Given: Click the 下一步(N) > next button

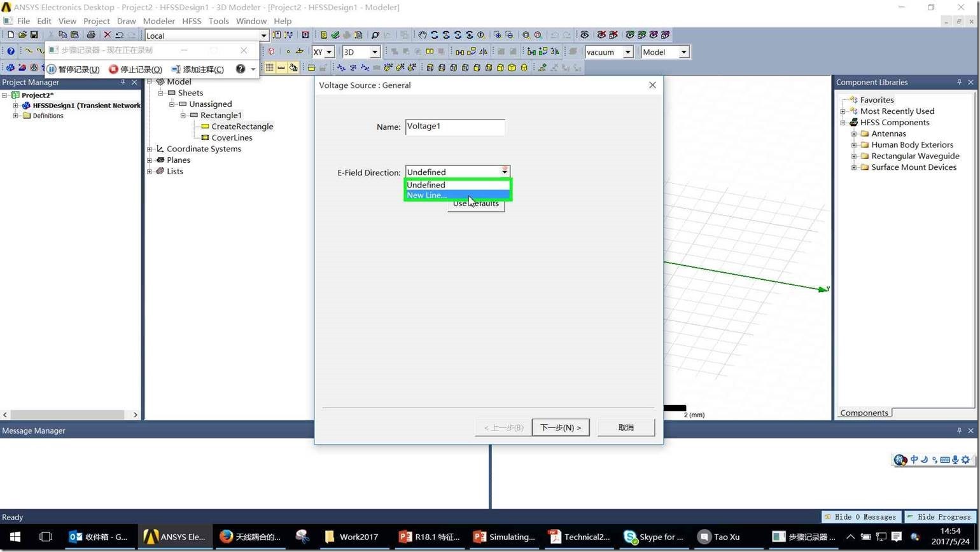Looking at the screenshot, I should coord(560,427).
